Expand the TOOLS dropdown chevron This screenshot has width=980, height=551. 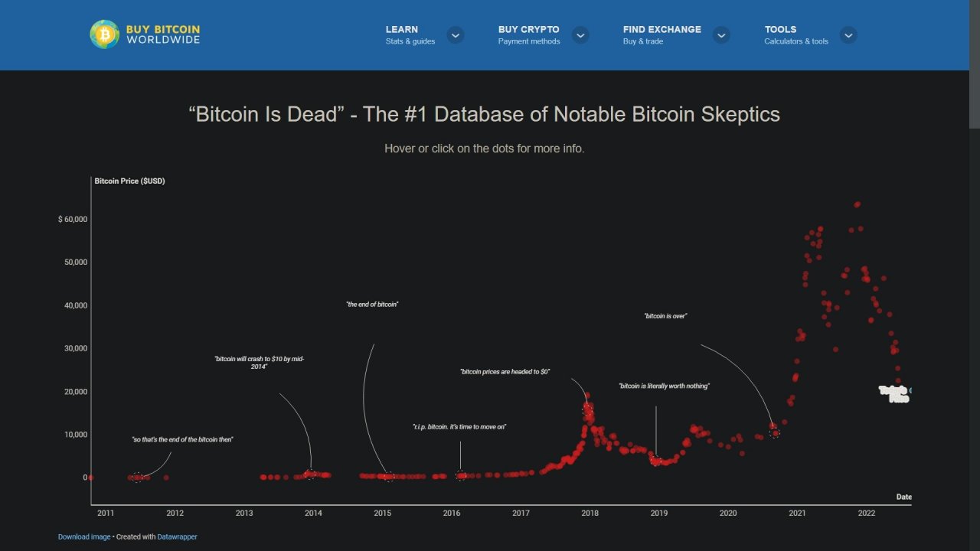point(848,35)
